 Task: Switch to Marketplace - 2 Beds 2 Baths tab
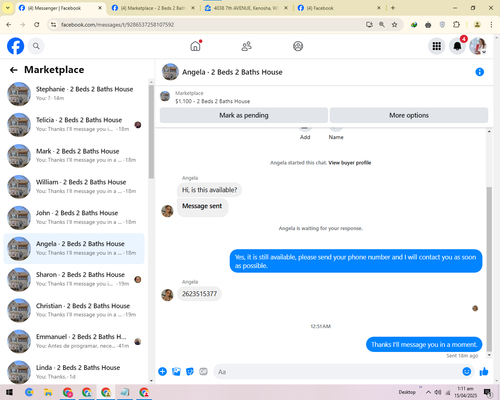tap(154, 8)
